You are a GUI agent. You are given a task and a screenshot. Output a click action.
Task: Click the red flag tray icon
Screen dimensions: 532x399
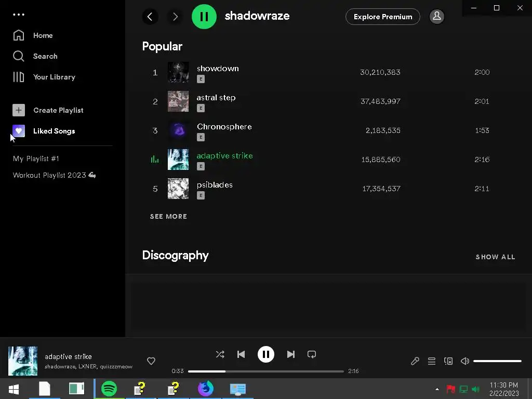point(450,389)
